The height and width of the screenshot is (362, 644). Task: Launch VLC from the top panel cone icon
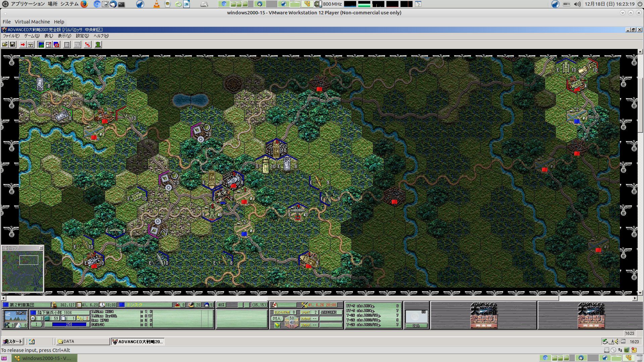coord(156,4)
